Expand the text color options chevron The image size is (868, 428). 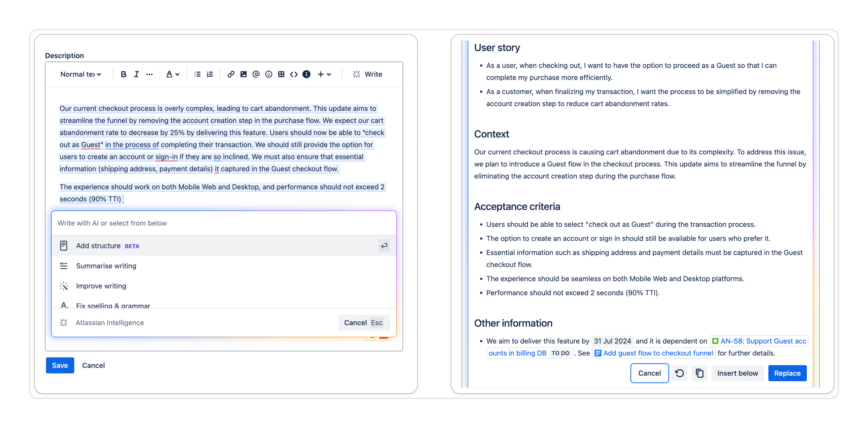pos(178,74)
